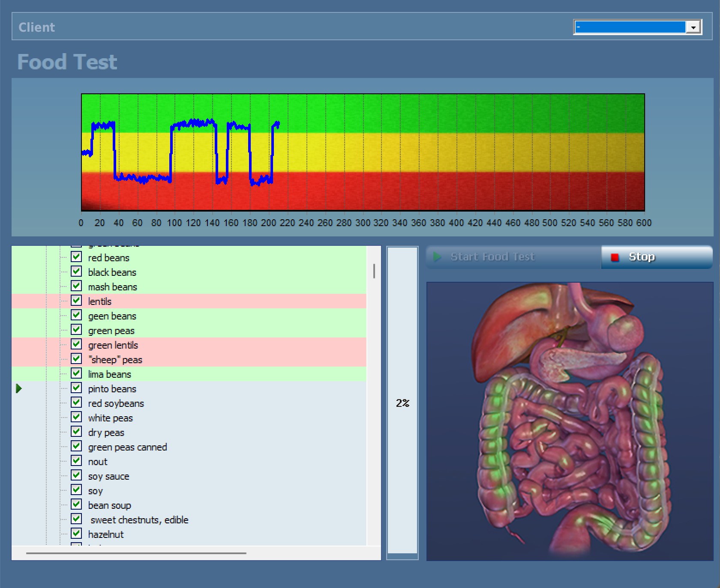Uncheck the lima beans checkbox
The width and height of the screenshot is (720, 588).
[76, 373]
